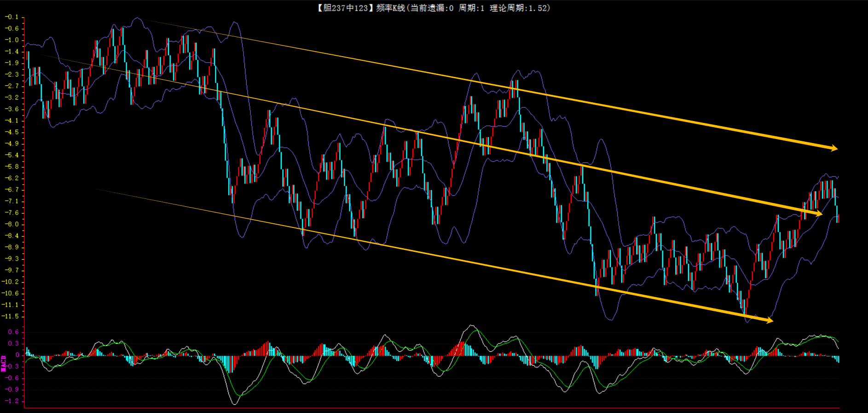The height and width of the screenshot is (413, 868).
Task: Click the -2.7 axis label
Action: pyautogui.click(x=12, y=86)
